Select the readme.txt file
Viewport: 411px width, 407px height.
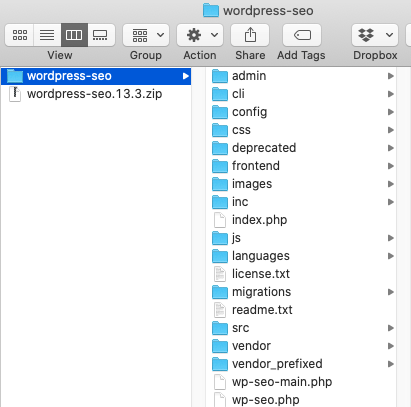click(x=253, y=310)
